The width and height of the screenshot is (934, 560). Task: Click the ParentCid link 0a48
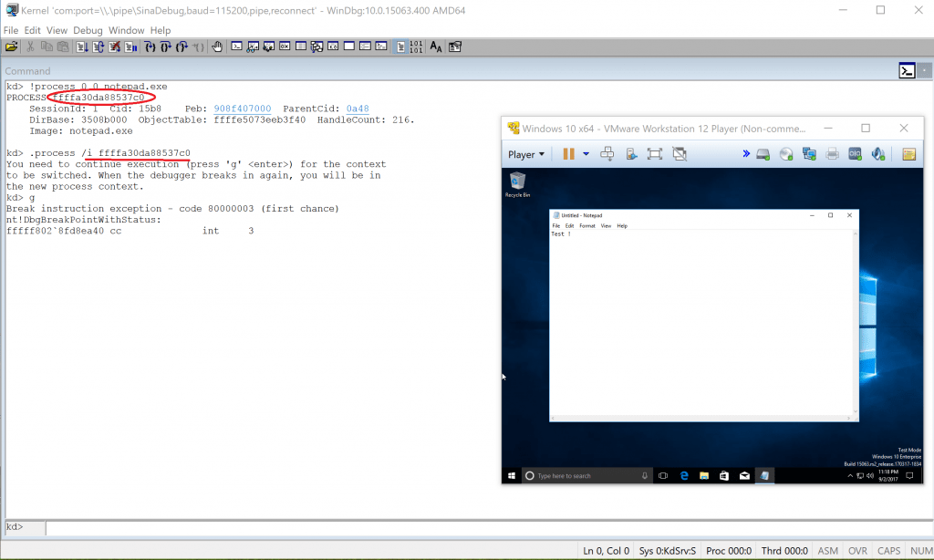(x=358, y=109)
